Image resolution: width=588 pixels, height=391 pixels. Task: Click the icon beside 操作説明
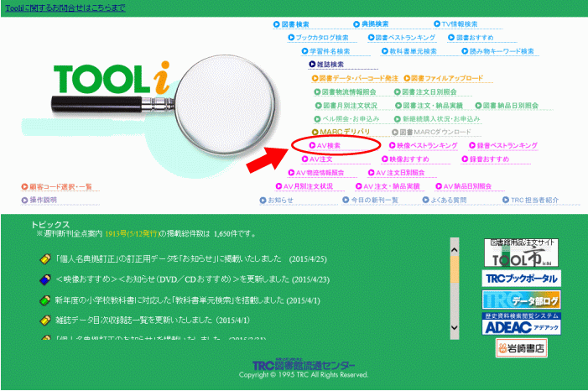coord(24,201)
